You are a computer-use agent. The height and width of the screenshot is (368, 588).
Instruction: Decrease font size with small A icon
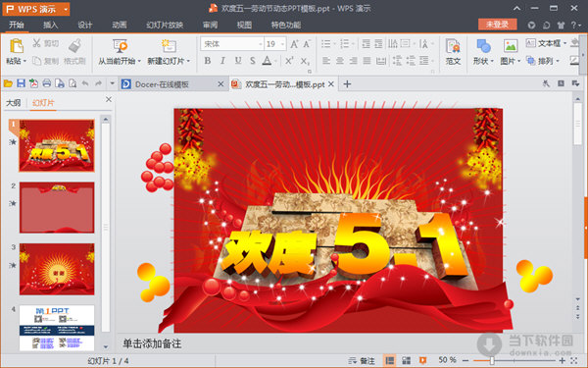tap(307, 44)
